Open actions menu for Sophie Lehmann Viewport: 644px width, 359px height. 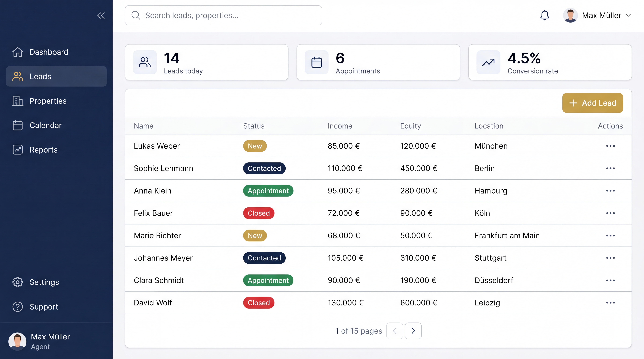610,168
